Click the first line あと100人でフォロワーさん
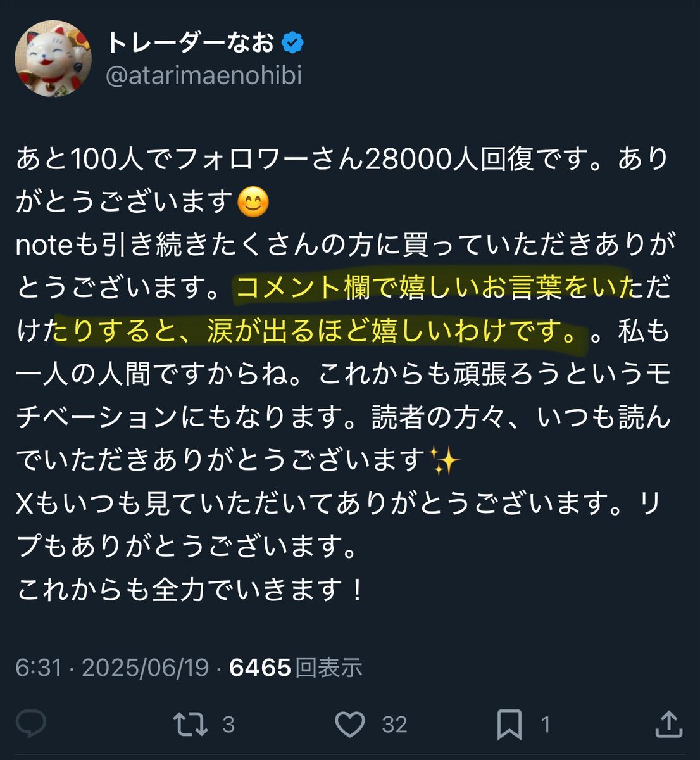Image resolution: width=700 pixels, height=760 pixels. (x=342, y=159)
